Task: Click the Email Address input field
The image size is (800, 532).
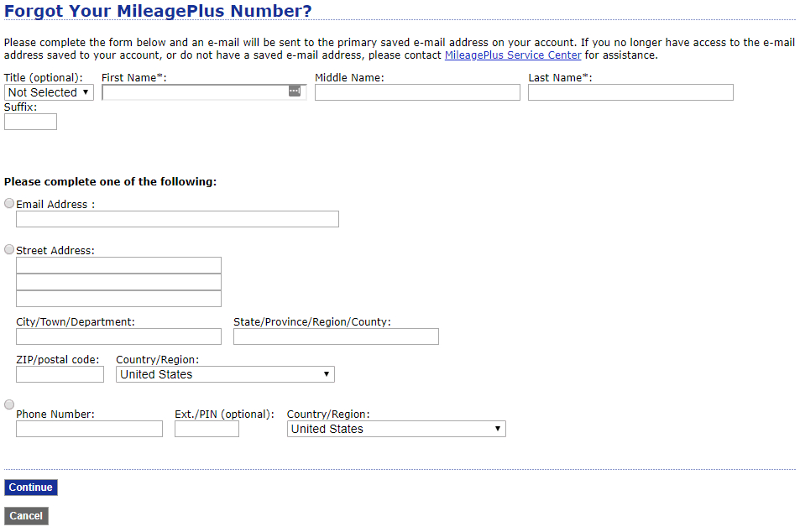Action: pyautogui.click(x=177, y=219)
